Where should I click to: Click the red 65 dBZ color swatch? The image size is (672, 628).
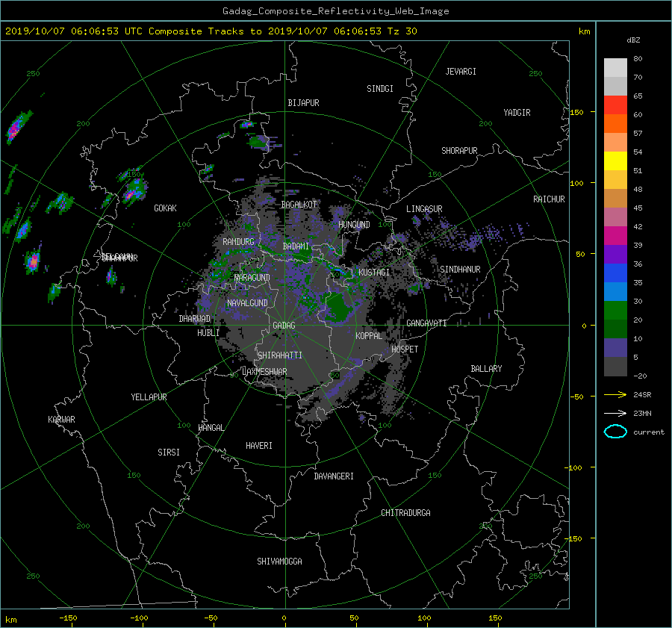click(615, 105)
